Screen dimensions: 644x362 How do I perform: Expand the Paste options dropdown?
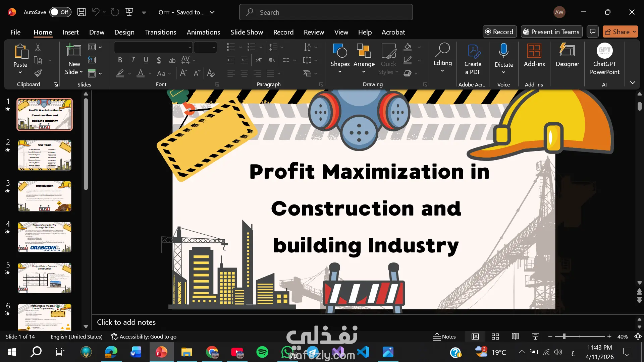20,72
